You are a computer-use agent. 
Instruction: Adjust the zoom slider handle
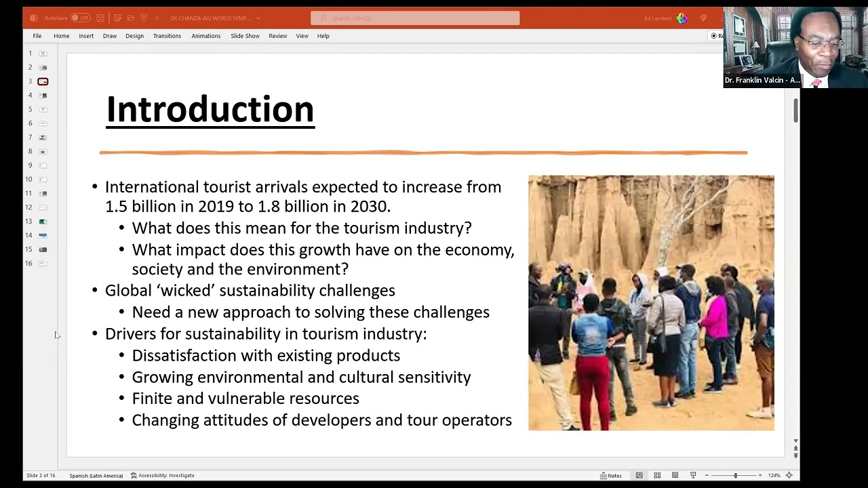coord(735,475)
